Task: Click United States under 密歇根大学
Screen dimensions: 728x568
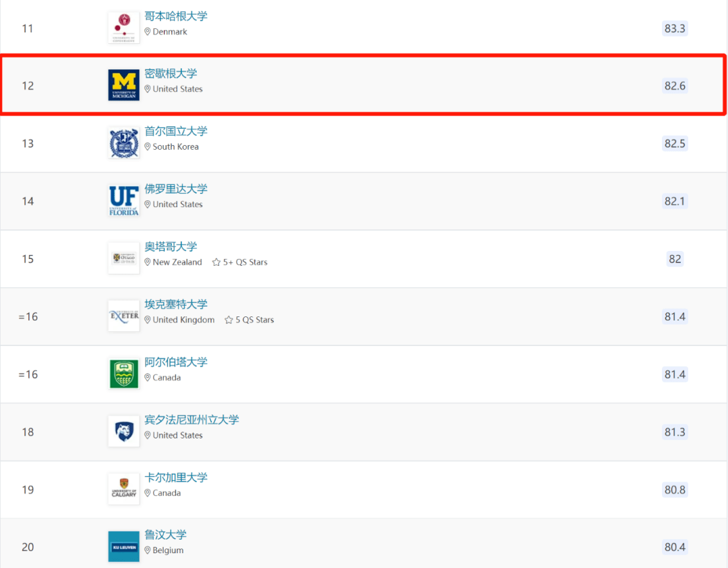Action: pos(178,89)
